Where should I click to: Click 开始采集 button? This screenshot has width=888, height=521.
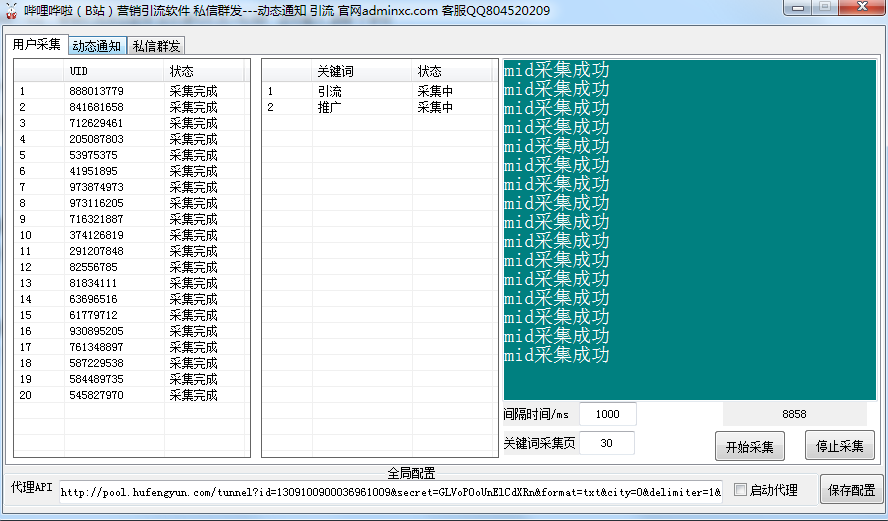749,446
